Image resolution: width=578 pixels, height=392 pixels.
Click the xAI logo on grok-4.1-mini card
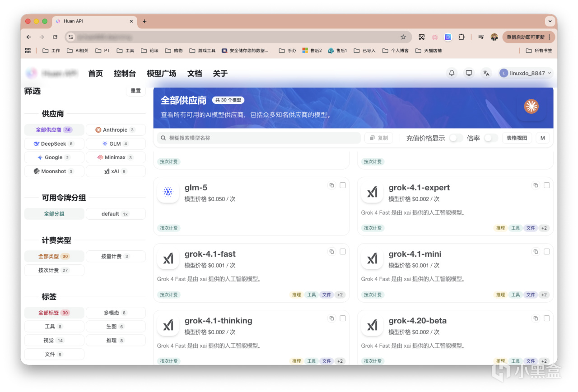click(373, 258)
